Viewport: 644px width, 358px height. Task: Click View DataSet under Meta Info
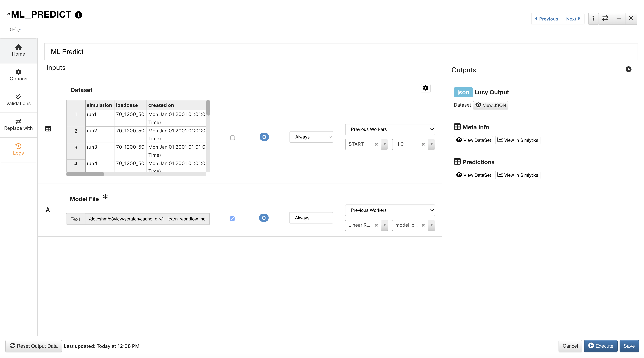click(x=473, y=140)
